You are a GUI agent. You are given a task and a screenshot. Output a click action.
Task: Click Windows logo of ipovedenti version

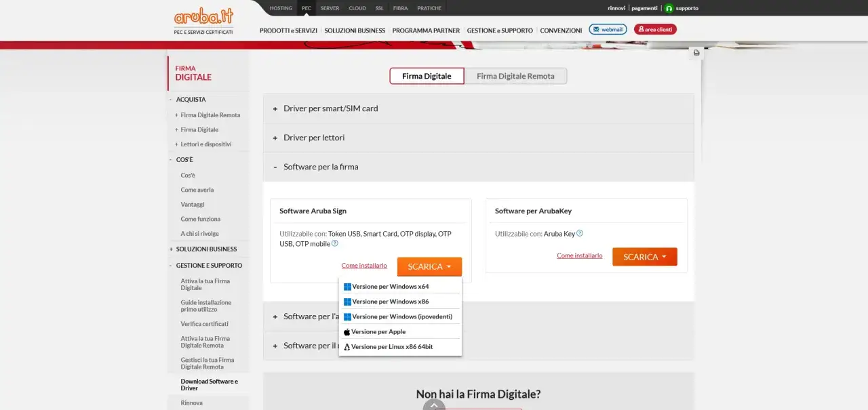(x=347, y=316)
